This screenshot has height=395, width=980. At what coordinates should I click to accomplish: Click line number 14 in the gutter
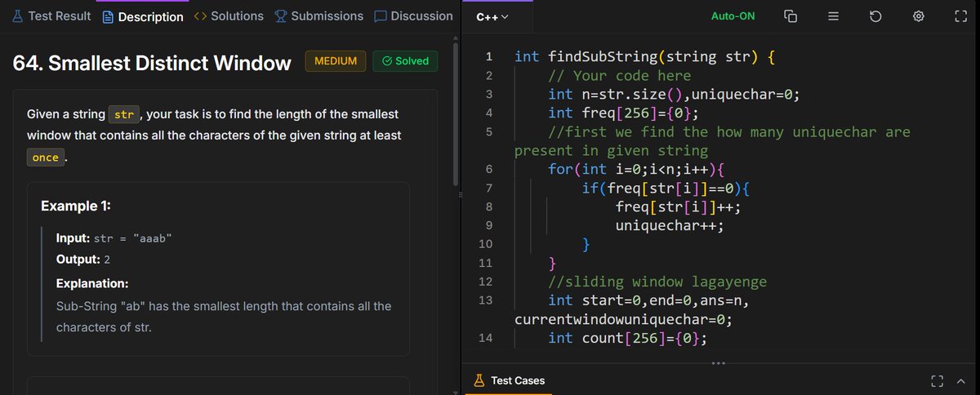pos(485,338)
